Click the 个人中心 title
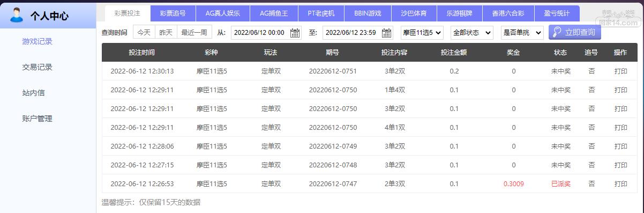Screen dimensions: 644x213 tap(49, 16)
